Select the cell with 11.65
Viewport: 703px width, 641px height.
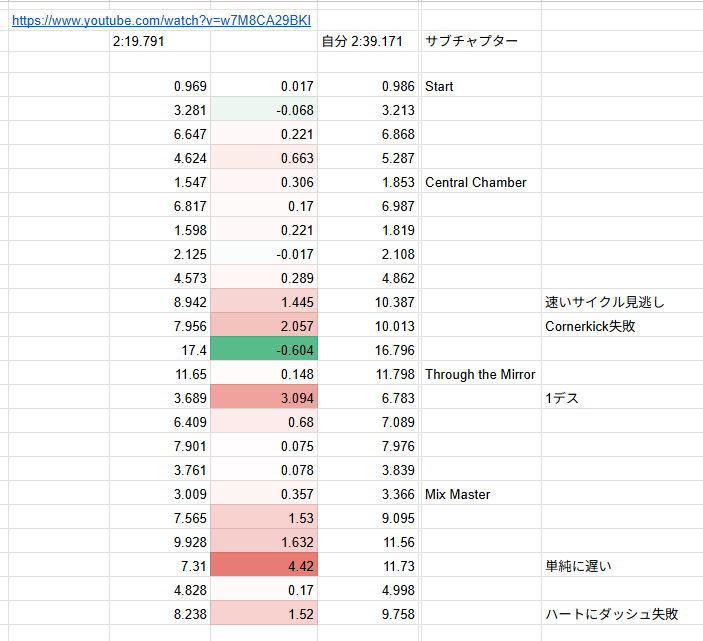[x=160, y=374]
